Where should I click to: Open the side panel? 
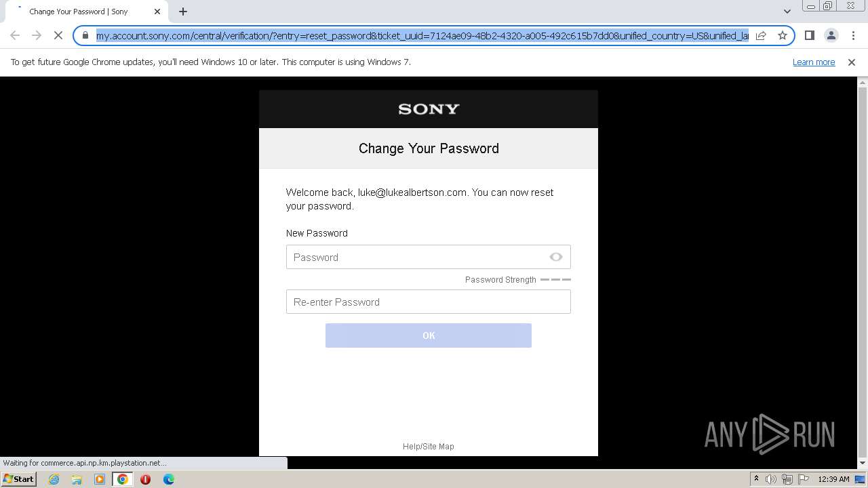click(809, 35)
